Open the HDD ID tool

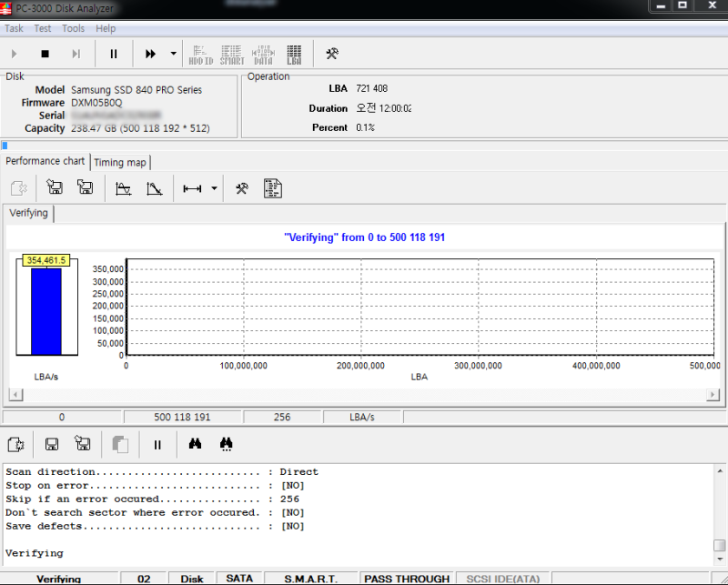click(x=200, y=55)
